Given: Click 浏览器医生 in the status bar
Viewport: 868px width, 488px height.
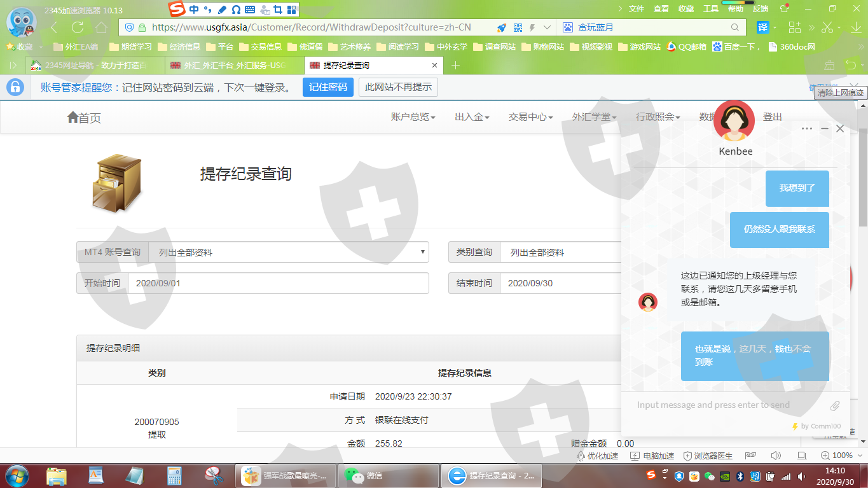Looking at the screenshot, I should click(708, 456).
